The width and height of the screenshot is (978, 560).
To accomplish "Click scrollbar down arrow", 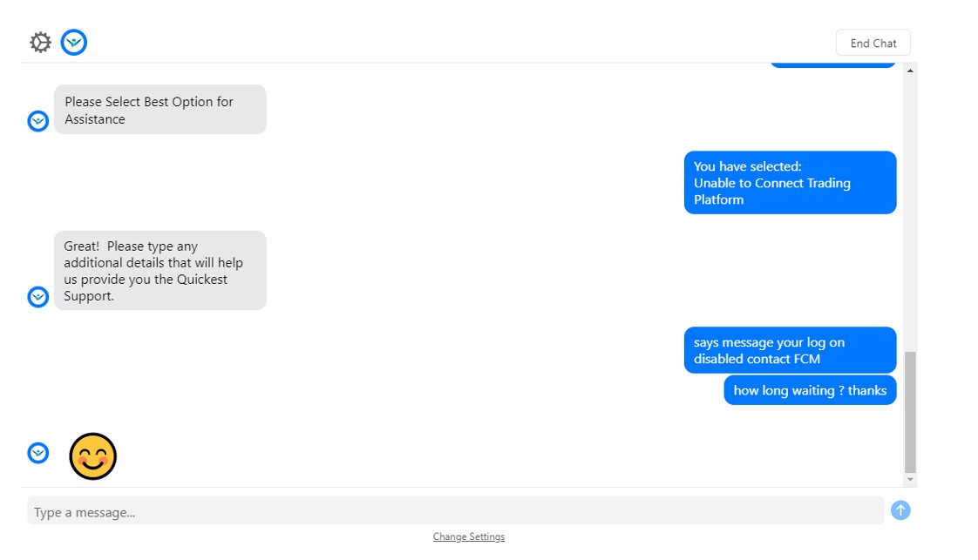I will [910, 480].
